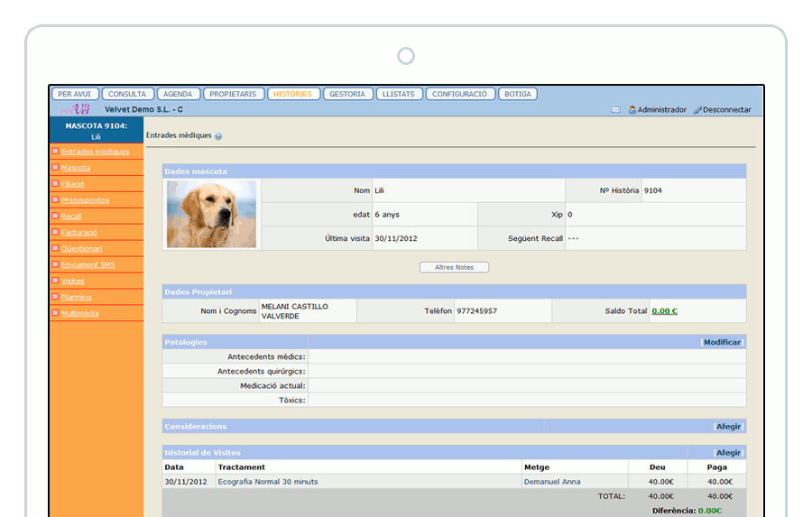Viewport: 812px width, 517px height.
Task: Open Facturació in the sidebar
Action: coord(79,232)
